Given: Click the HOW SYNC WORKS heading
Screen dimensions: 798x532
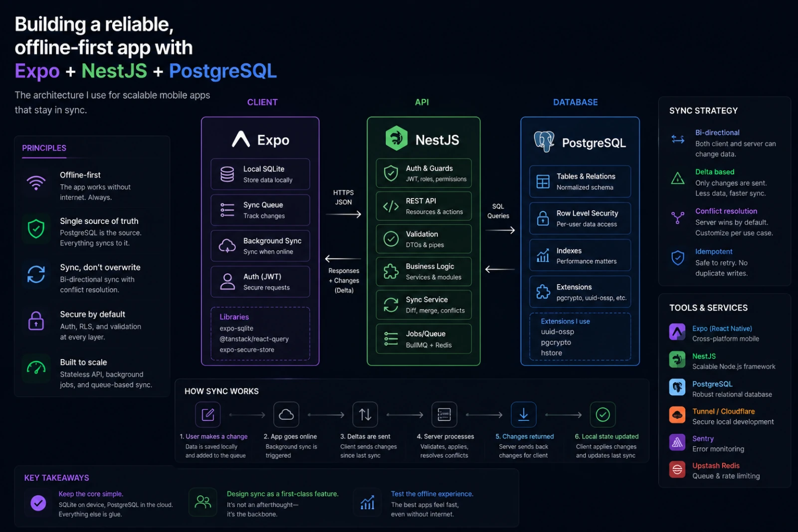Looking at the screenshot, I should click(221, 391).
